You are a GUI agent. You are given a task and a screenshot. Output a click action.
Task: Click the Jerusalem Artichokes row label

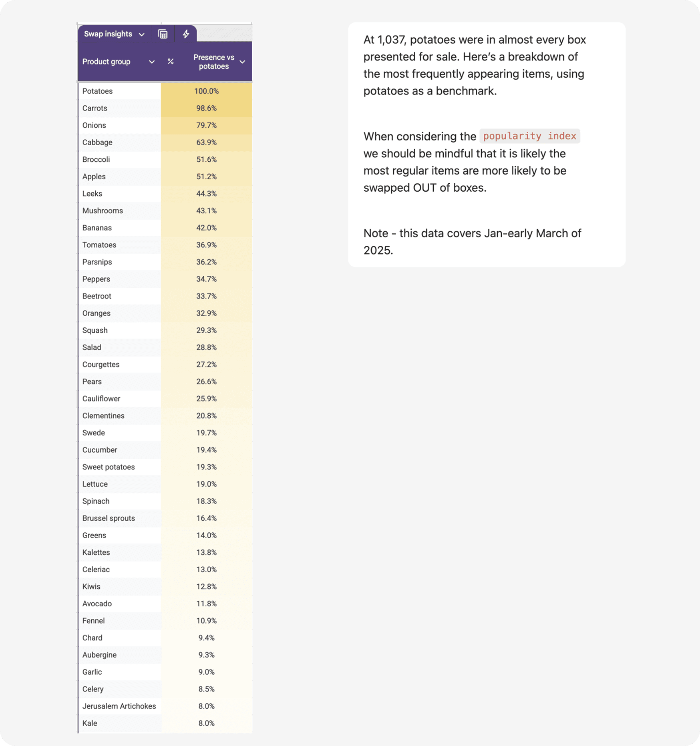[x=119, y=706]
